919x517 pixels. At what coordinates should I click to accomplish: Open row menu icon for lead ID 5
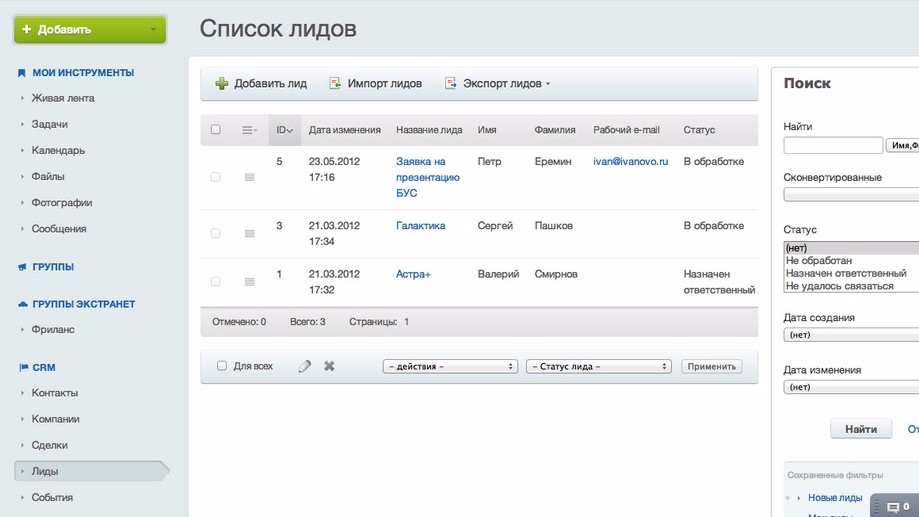pos(250,177)
